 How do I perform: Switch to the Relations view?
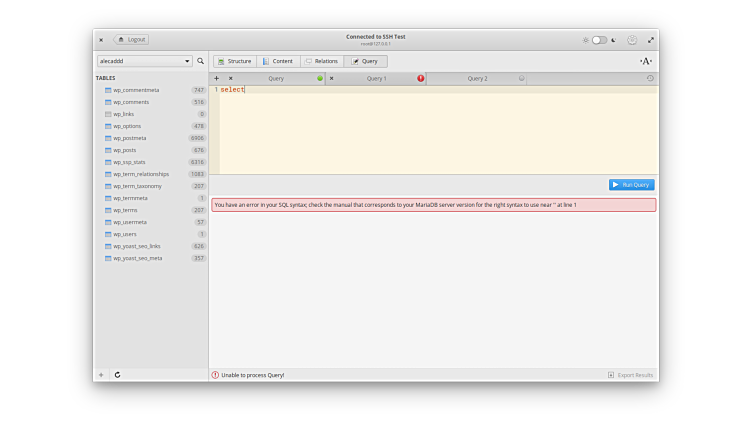coord(322,61)
